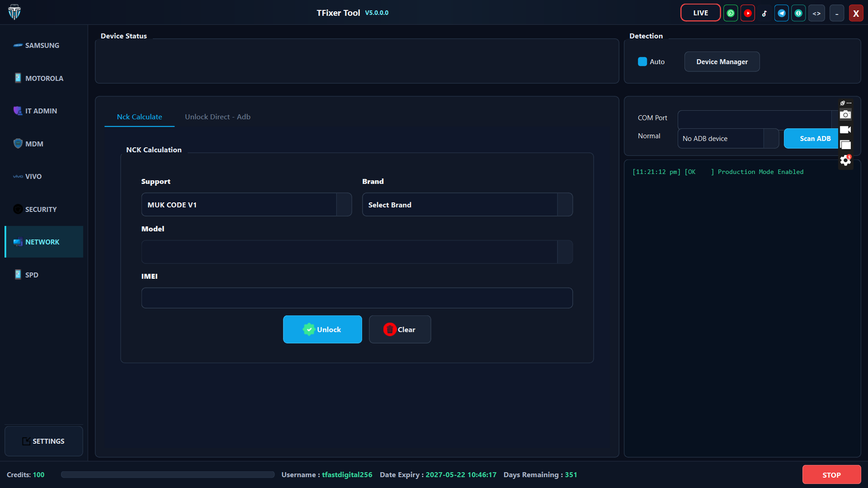Open the COM Port dropdown
Screen dimensions: 868x488
(758, 119)
